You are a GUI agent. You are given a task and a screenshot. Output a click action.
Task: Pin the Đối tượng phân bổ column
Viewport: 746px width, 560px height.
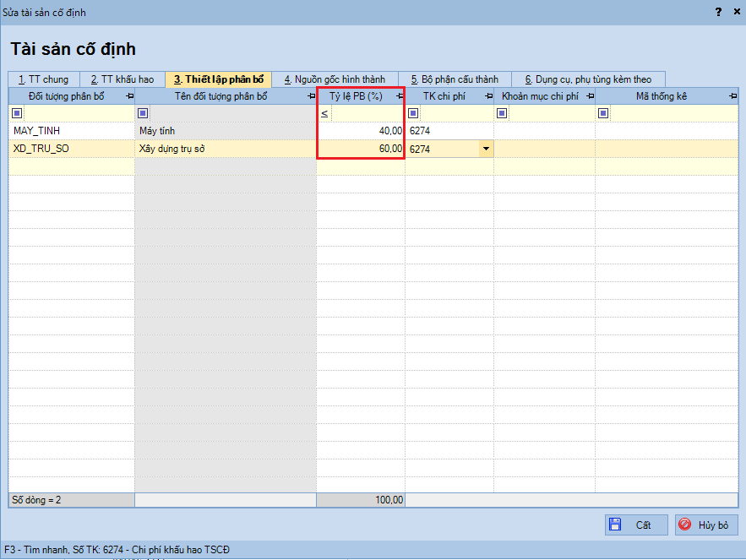click(129, 96)
